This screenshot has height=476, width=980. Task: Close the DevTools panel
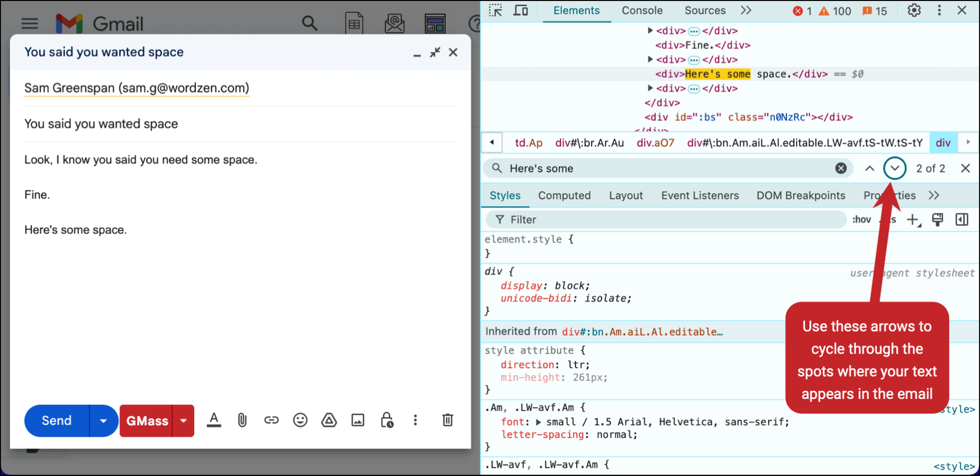[x=962, y=10]
